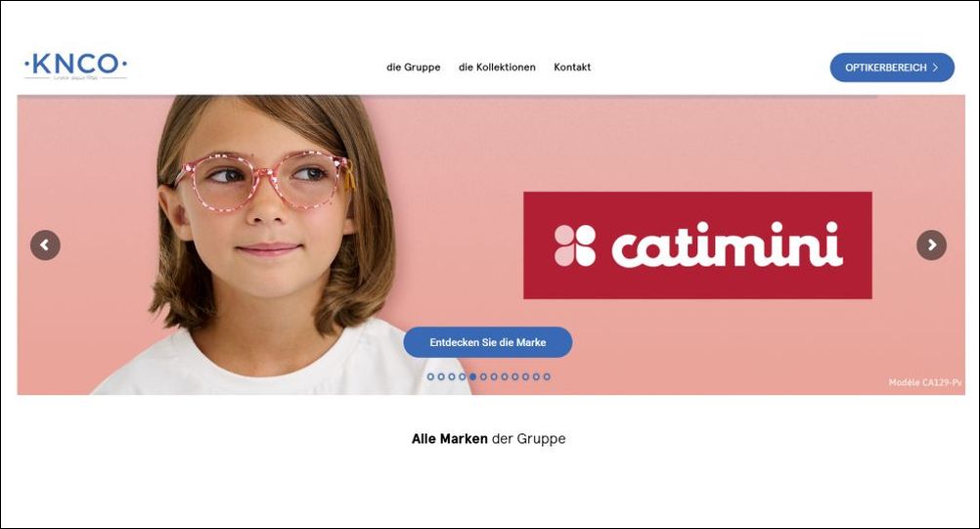Image resolution: width=980 pixels, height=529 pixels.
Task: Click the catimini brand logo banner
Action: [x=697, y=244]
